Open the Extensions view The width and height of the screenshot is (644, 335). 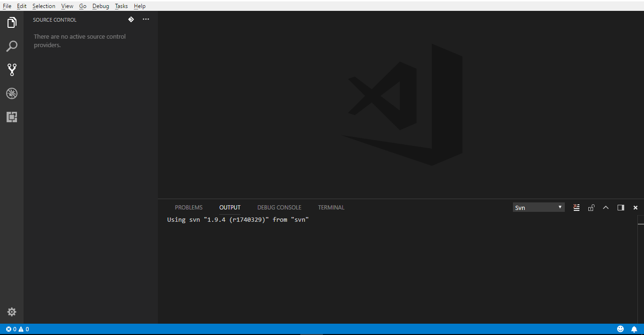tap(12, 117)
